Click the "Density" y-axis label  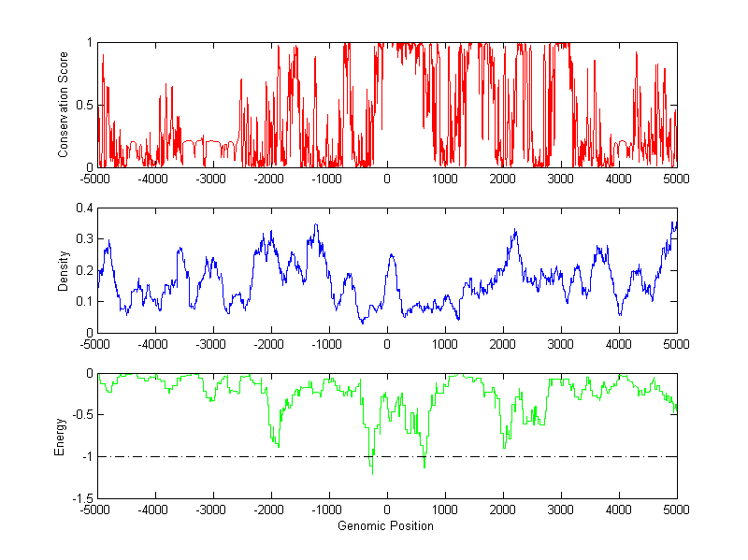pos(63,270)
